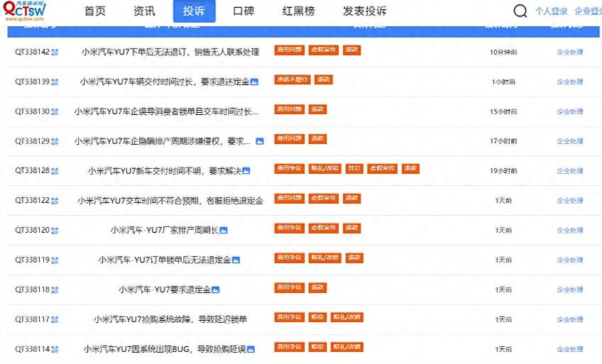Open QR code icon beside QT338129
Image resolution: width=602 pixels, height=364 pixels.
point(55,141)
